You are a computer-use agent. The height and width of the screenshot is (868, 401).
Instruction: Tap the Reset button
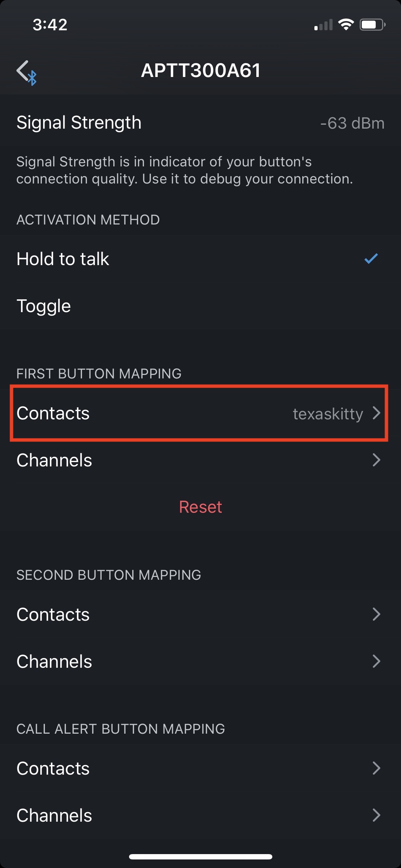tap(200, 506)
